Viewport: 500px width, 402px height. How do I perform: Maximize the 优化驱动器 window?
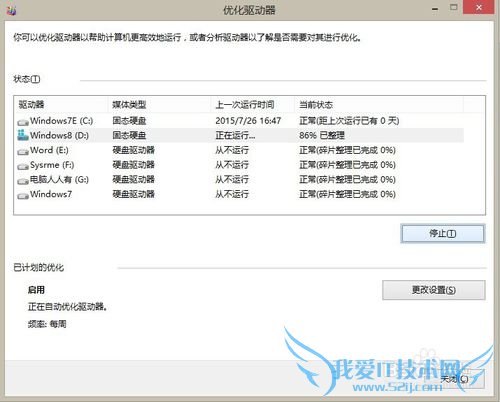click(453, 7)
